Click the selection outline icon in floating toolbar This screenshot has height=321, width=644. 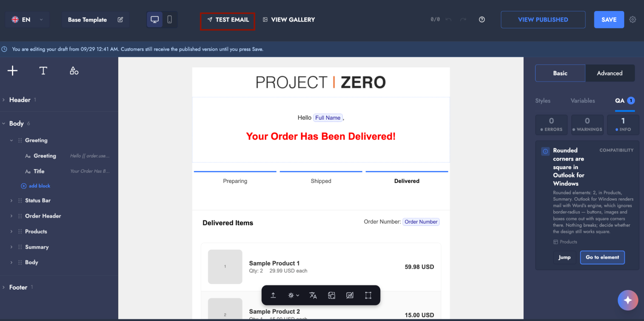tap(368, 295)
